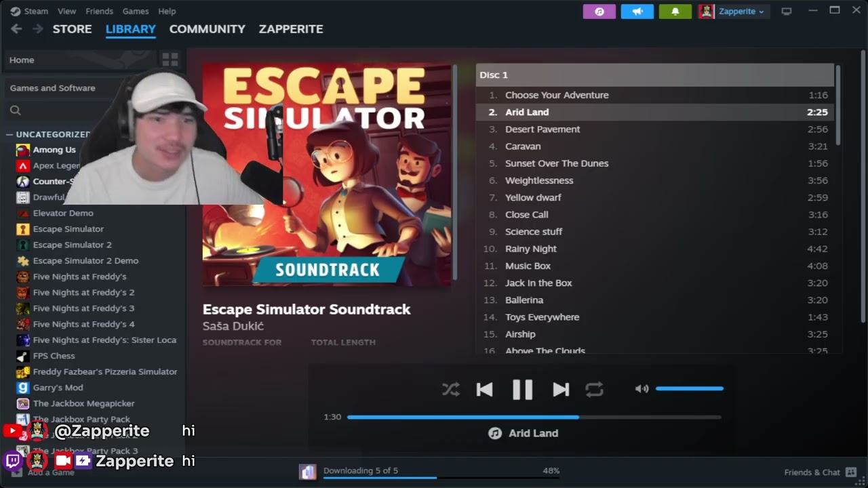Screen dimensions: 868x488
Task: Open Friends & Chat
Action: (821, 472)
